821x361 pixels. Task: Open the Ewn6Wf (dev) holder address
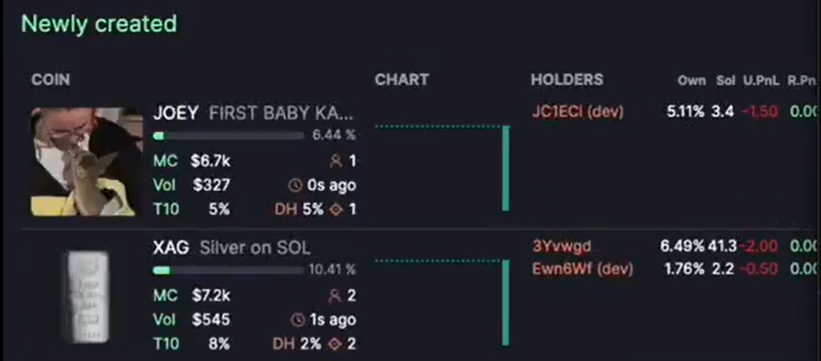[582, 269]
